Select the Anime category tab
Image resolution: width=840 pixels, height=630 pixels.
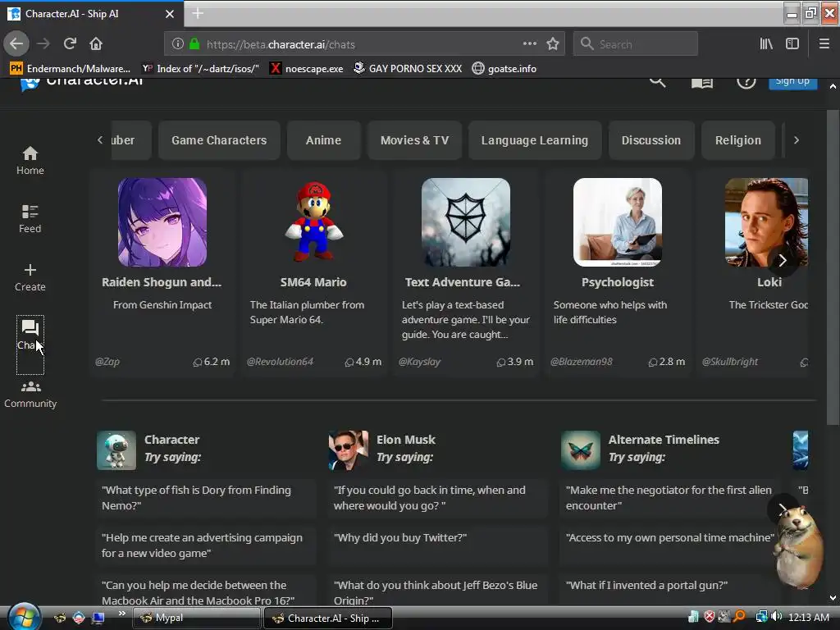[323, 140]
